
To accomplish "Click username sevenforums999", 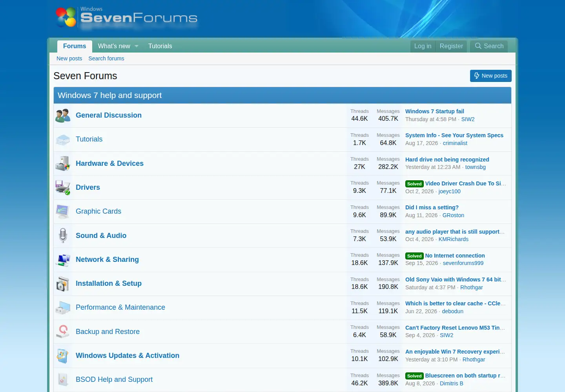I will pos(463,263).
